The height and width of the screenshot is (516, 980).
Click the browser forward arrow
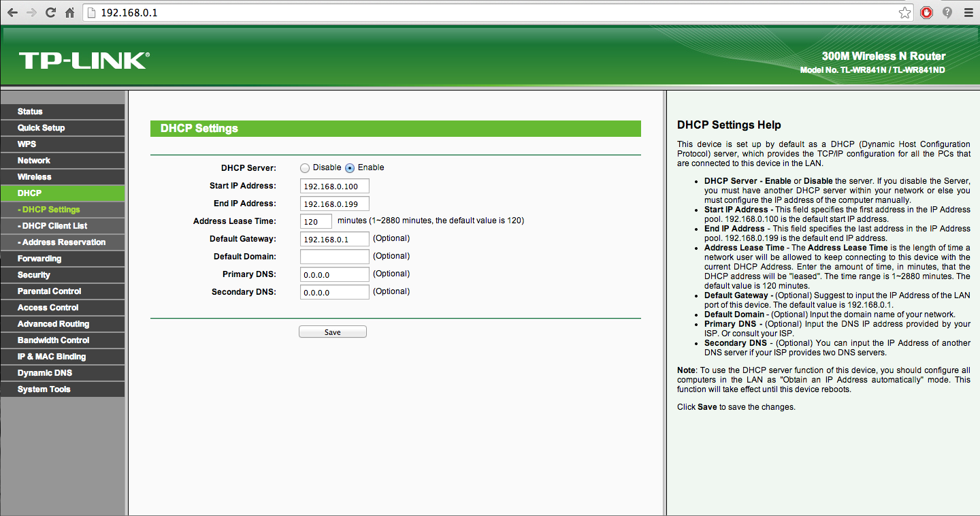click(31, 12)
